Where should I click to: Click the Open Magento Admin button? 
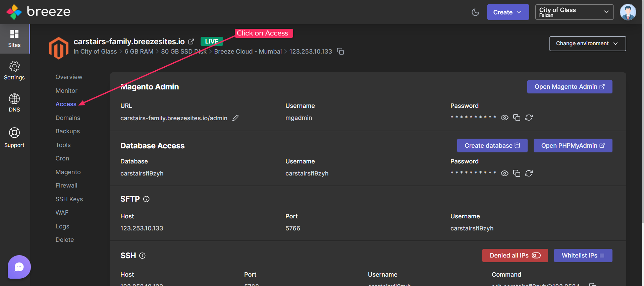(x=570, y=87)
